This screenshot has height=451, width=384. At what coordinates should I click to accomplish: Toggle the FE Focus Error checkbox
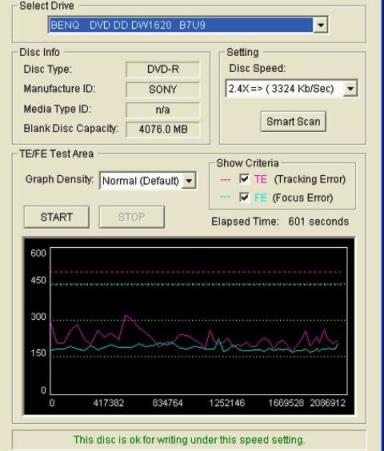coord(244,197)
